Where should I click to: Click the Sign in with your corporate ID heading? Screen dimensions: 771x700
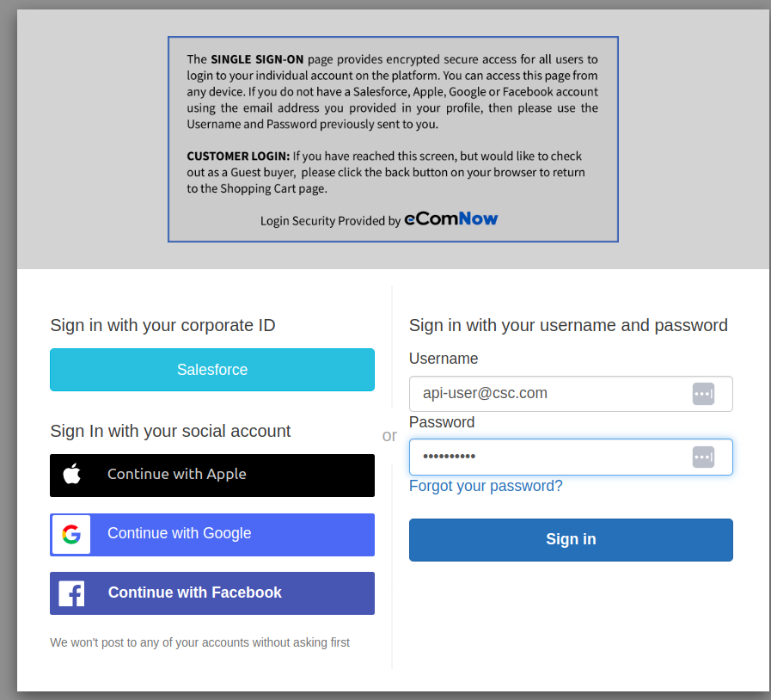(162, 325)
